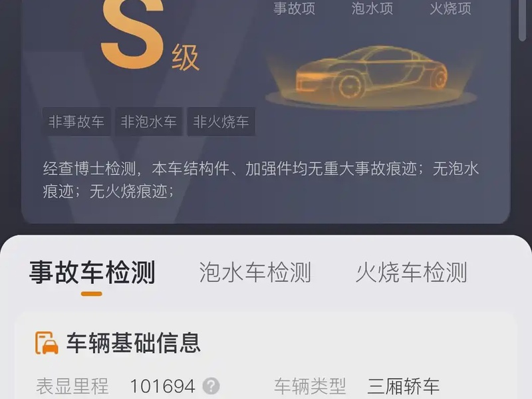
Task: Tap the mileage help question-mark icon
Action: (x=211, y=386)
